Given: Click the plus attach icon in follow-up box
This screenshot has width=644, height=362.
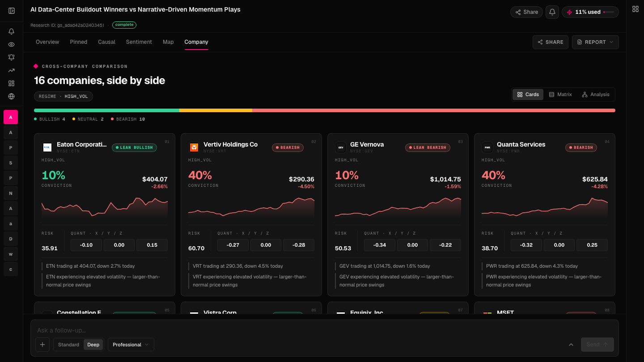Looking at the screenshot, I should point(42,345).
